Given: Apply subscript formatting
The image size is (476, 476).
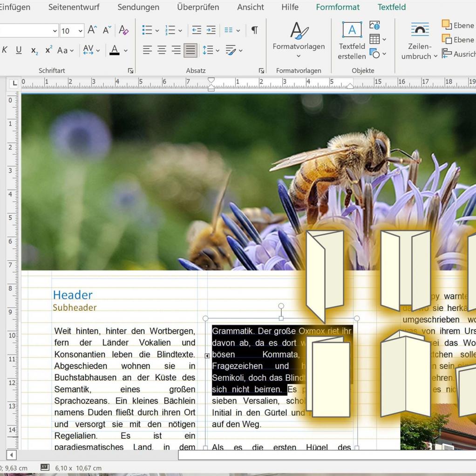Looking at the screenshot, I should click(34, 50).
